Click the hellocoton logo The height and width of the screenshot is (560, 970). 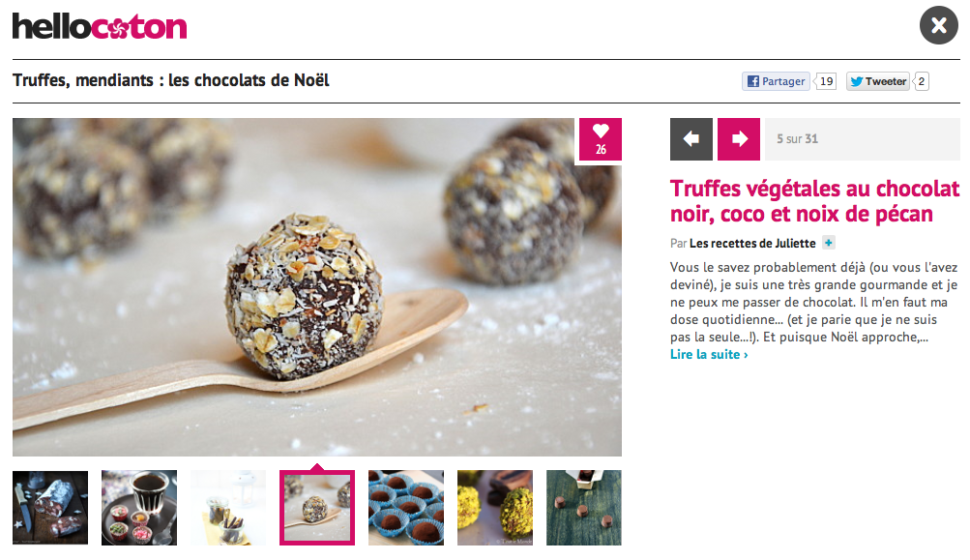click(100, 27)
